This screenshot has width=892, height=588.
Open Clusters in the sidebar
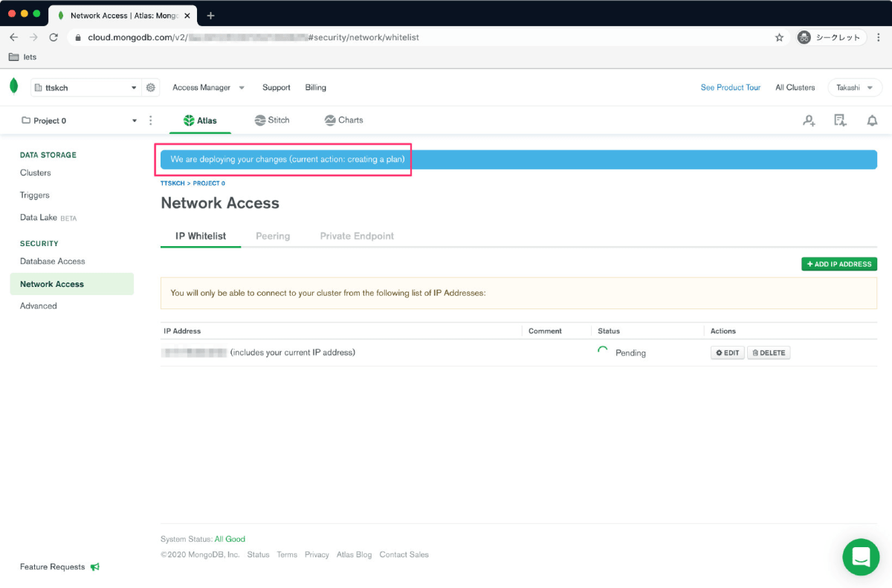[x=36, y=172]
